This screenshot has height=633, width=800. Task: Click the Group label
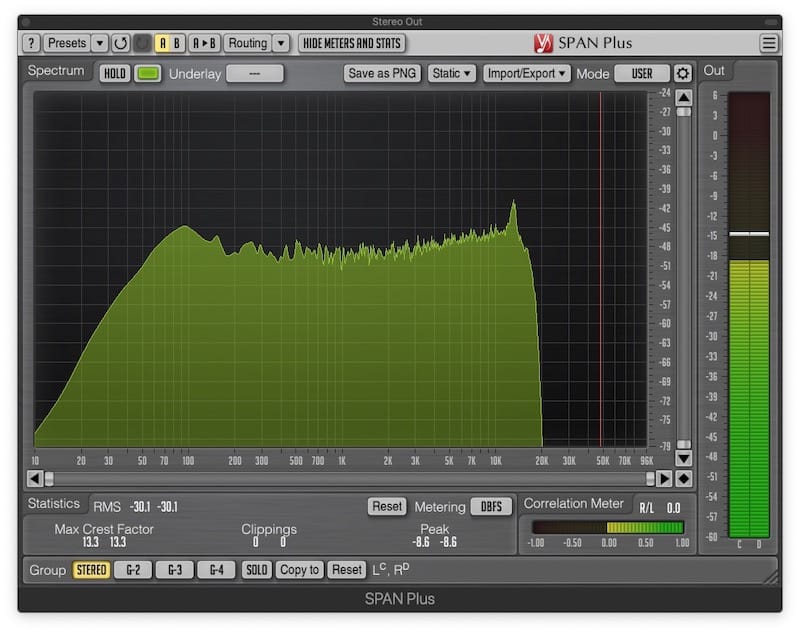[47, 570]
